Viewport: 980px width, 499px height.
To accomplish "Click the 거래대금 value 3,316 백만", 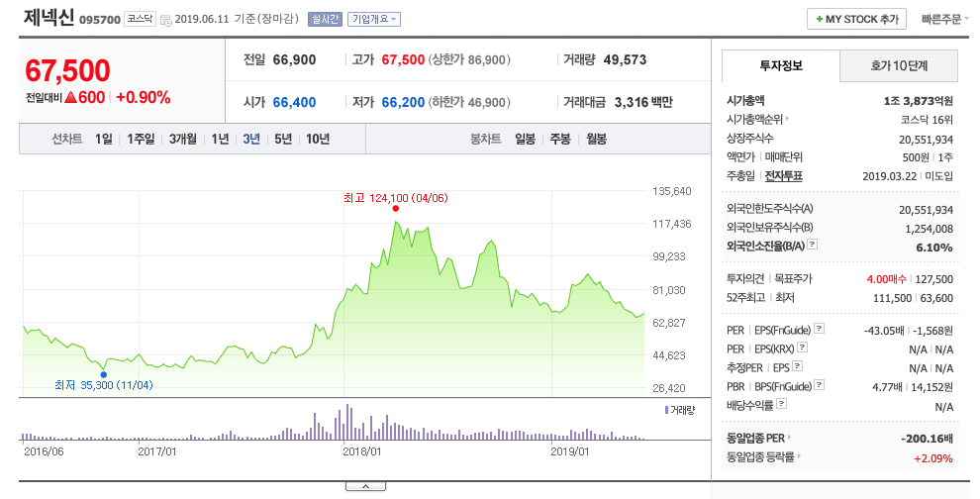I will coord(643,103).
